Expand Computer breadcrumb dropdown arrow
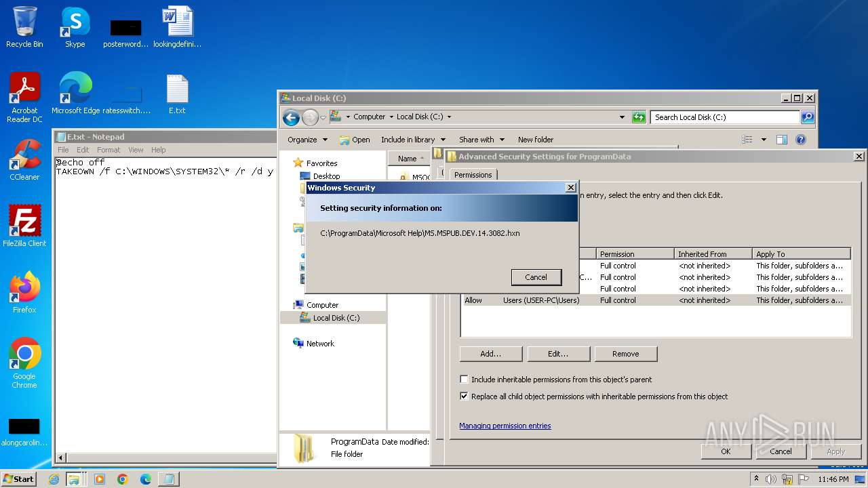The image size is (868, 488). point(391,117)
